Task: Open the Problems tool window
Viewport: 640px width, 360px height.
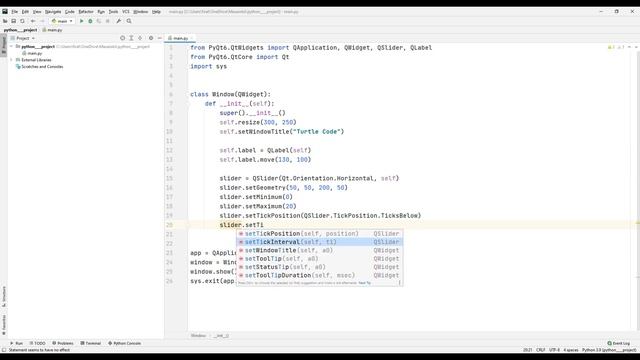Action: pyautogui.click(x=63, y=343)
